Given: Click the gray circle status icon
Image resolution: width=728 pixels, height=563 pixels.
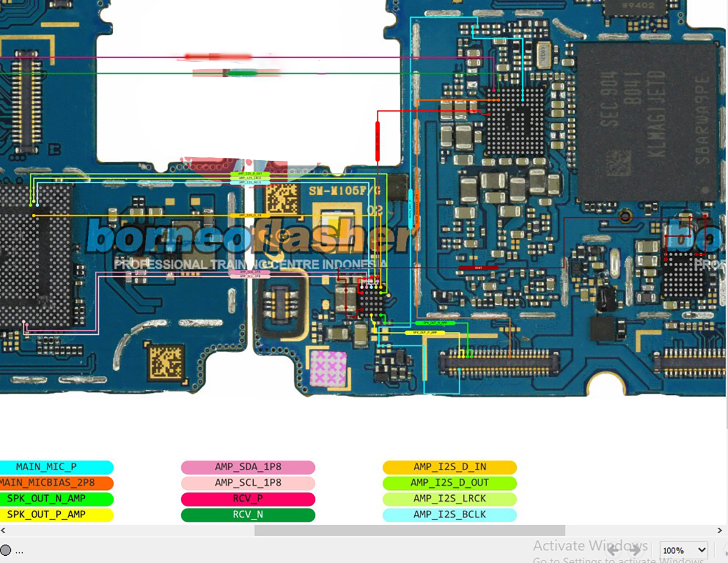Looking at the screenshot, I should coord(5,550).
